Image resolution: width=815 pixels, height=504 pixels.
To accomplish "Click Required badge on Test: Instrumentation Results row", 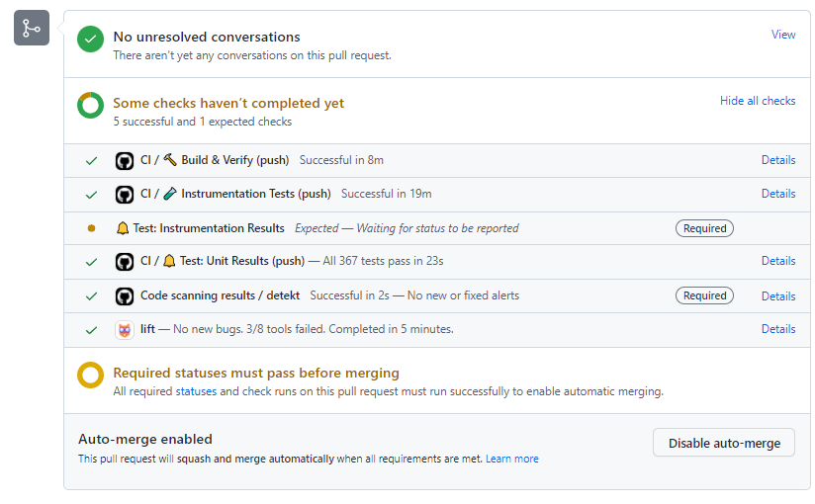I will [x=704, y=228].
